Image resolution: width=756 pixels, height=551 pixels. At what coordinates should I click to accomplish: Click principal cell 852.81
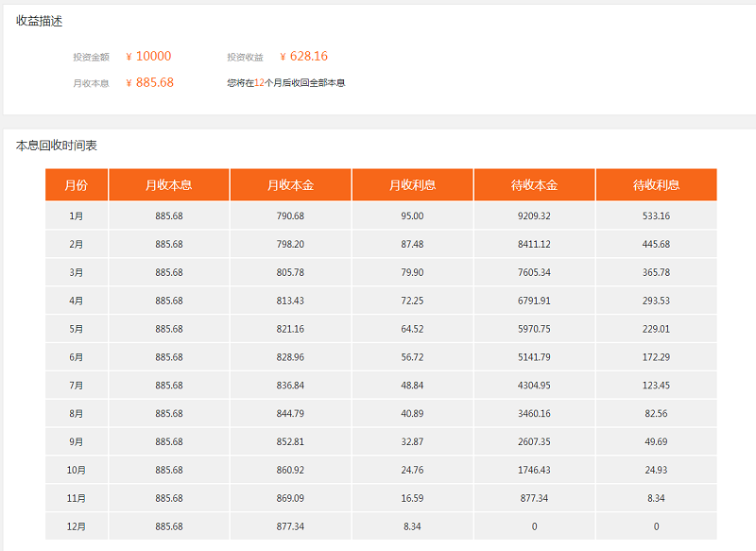point(290,441)
